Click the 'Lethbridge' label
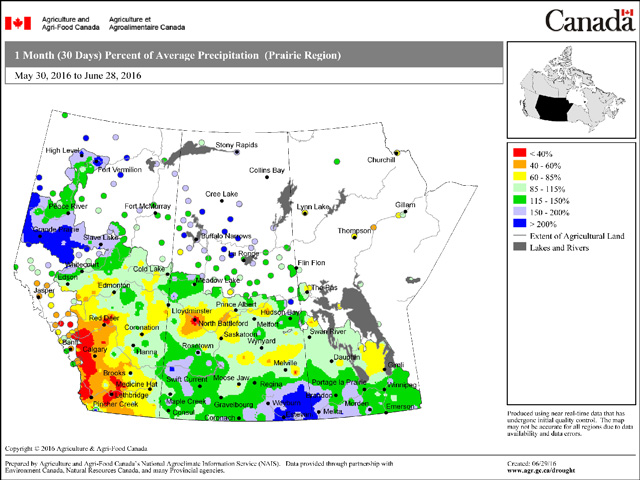The width and height of the screenshot is (640, 480). 131,395
